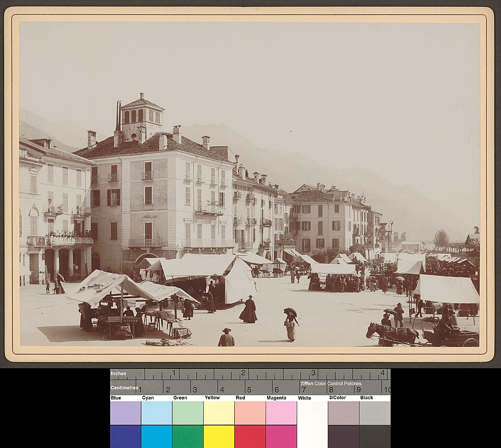Click the 'Magenta' patch label
The width and height of the screenshot is (501, 448).
point(277,398)
